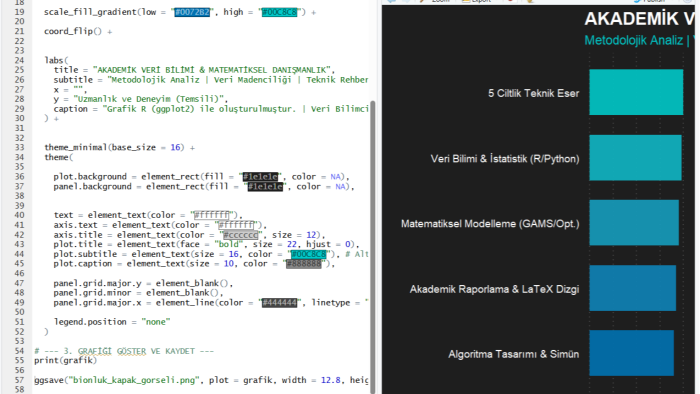Click the "Veri Bilimi & İstatistik (R/Python)" label

pyautogui.click(x=505, y=159)
